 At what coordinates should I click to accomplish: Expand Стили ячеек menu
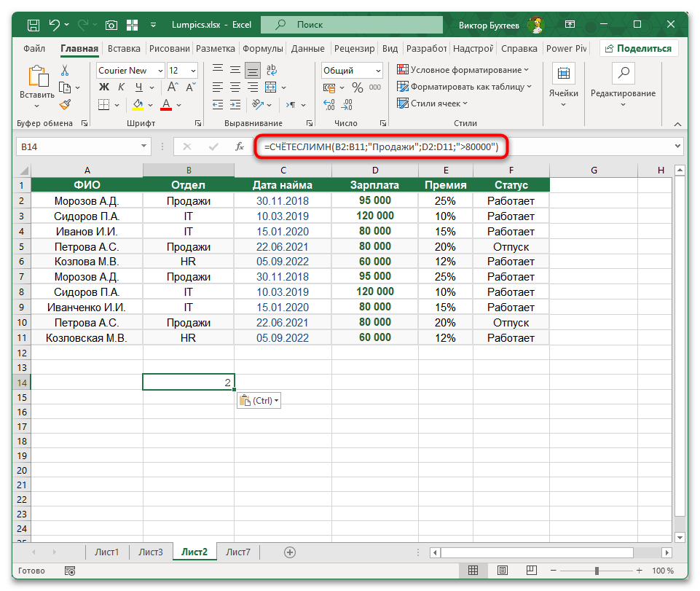pos(432,103)
